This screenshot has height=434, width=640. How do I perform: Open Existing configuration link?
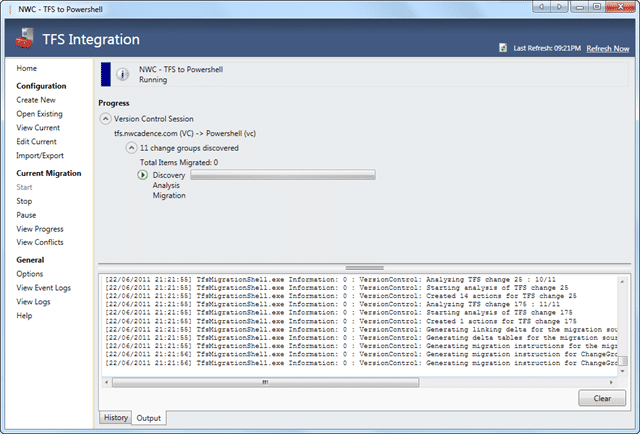click(39, 114)
